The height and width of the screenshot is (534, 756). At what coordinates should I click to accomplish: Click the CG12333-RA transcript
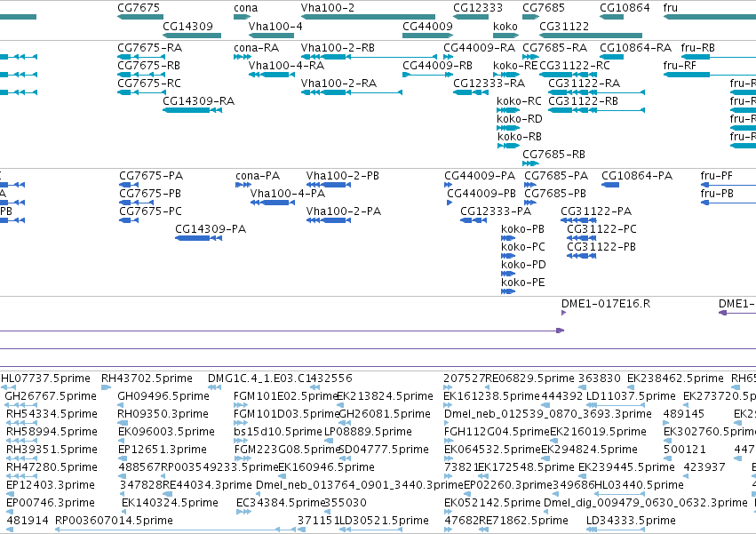tap(471, 92)
